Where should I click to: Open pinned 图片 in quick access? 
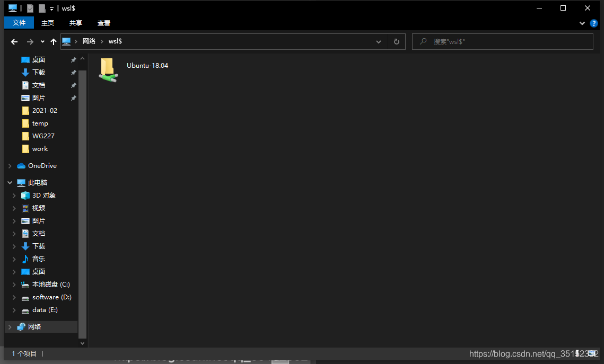pyautogui.click(x=39, y=97)
